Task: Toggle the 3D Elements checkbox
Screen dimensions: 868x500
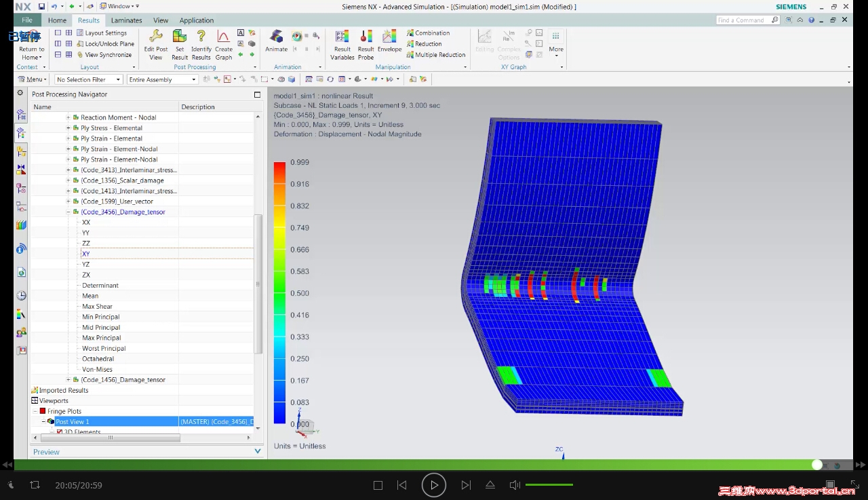Action: pos(60,432)
